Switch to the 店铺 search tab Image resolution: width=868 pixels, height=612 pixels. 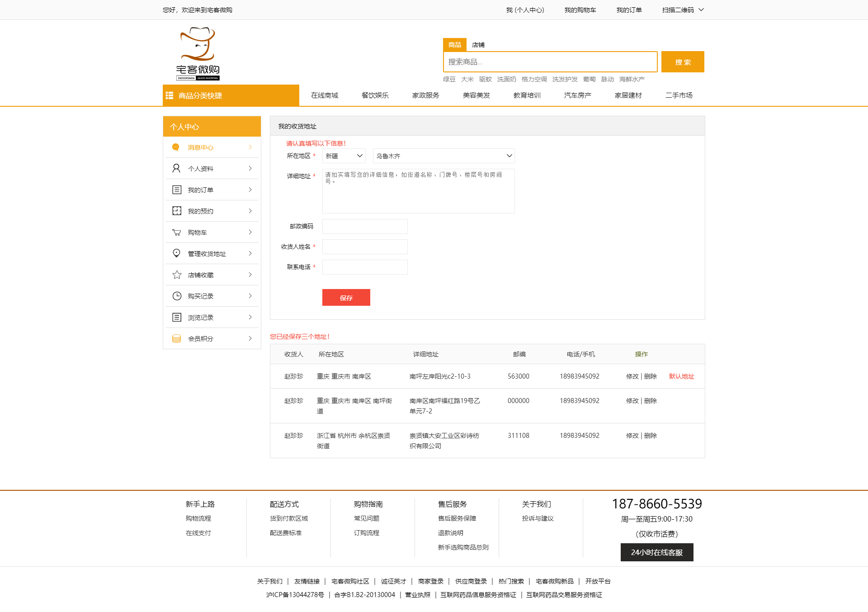pyautogui.click(x=478, y=45)
